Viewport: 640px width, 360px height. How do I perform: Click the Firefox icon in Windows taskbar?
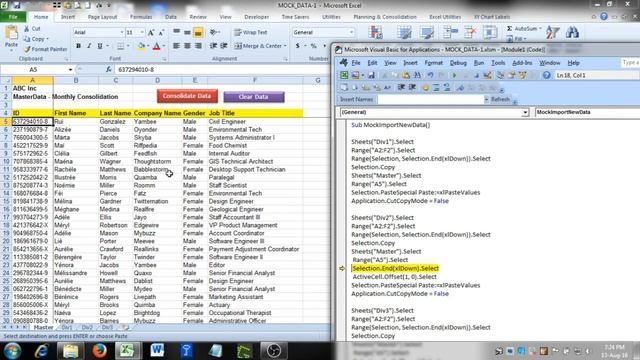99,350
